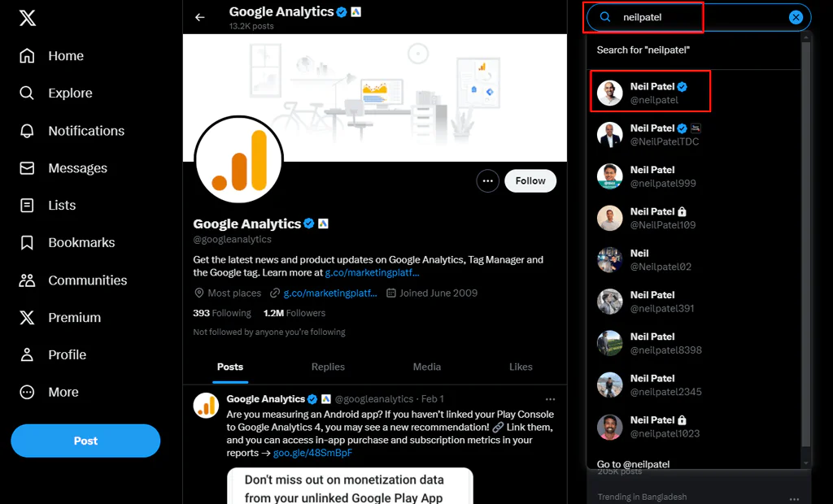Open g.co/marketingplatf link in bio text
Viewport: 833px width, 504px height.
pyautogui.click(x=372, y=273)
